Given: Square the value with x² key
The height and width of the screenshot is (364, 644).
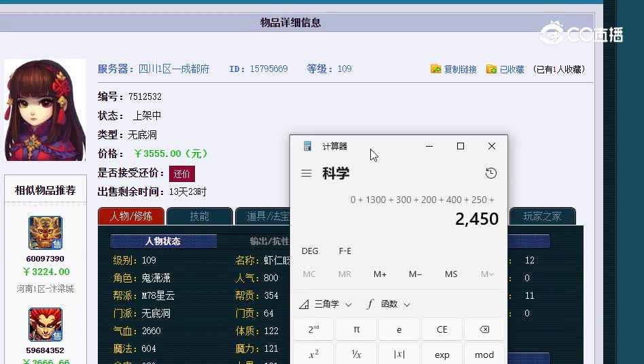Looking at the screenshot, I should [313, 354].
